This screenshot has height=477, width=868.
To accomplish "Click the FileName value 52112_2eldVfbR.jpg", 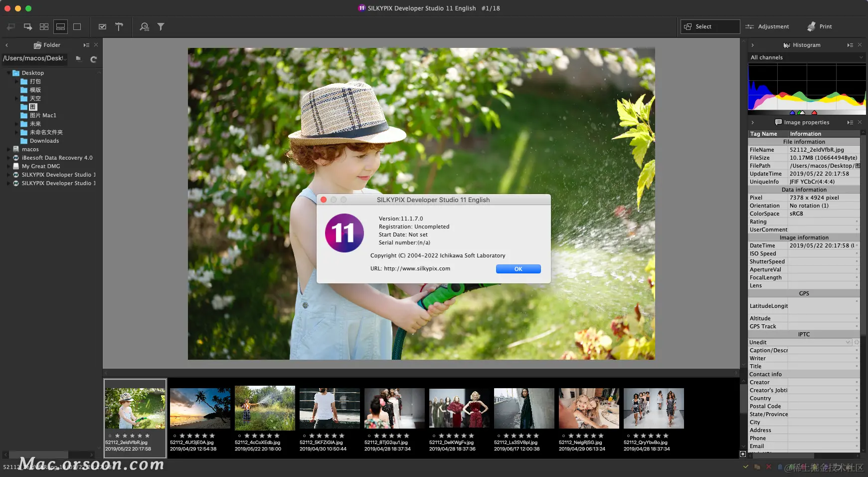I will [817, 150].
